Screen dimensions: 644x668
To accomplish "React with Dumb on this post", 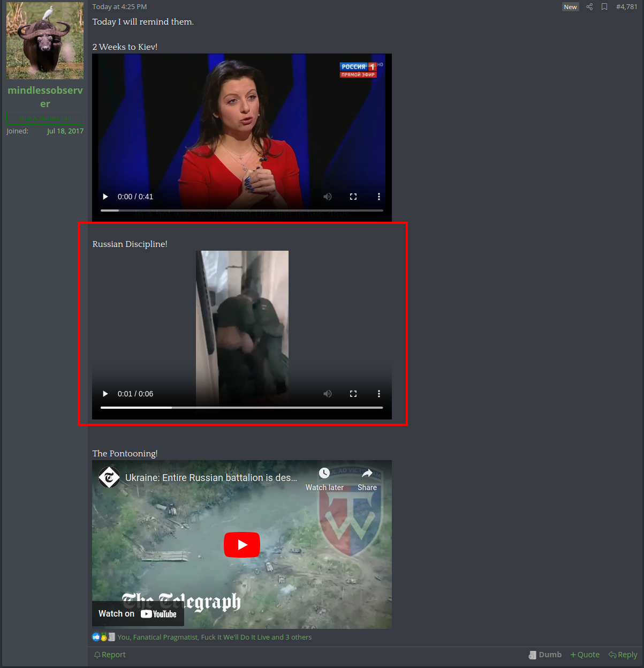I will 545,655.
